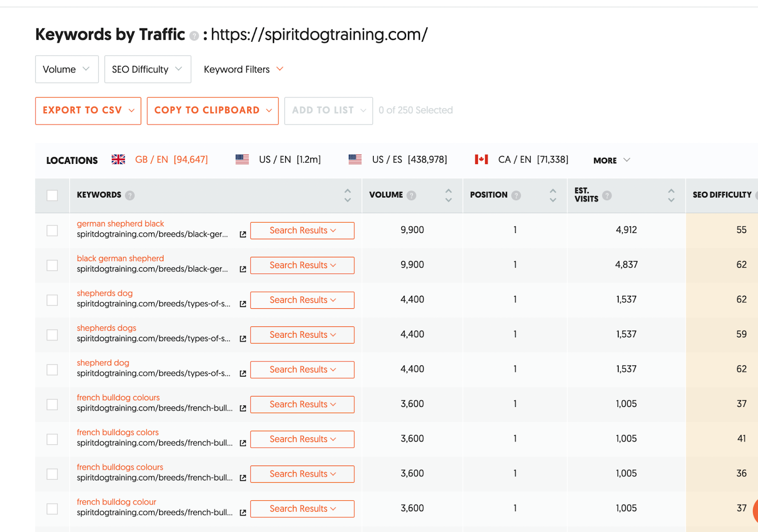Image resolution: width=758 pixels, height=532 pixels.
Task: Expand Search Results for french bulldogs colors
Action: click(302, 439)
